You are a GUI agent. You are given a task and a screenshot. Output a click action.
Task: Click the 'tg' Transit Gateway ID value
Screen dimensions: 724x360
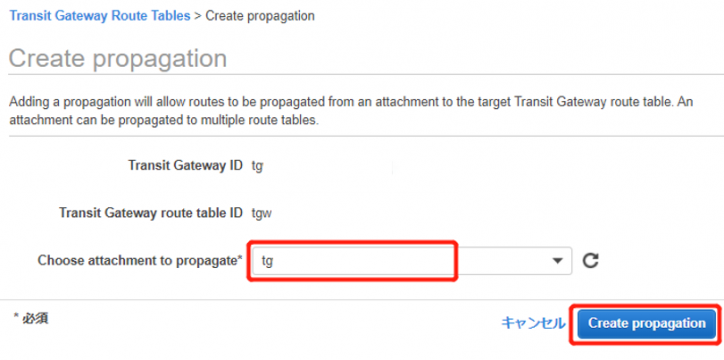point(257,166)
